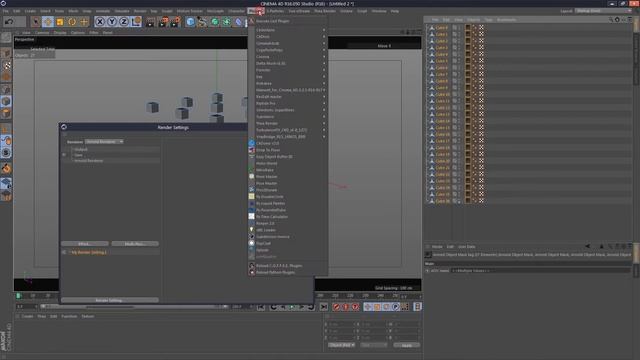The image size is (640, 360).
Task: Open Edit Render Settings clapperboard icon
Action: pyautogui.click(x=176, y=22)
